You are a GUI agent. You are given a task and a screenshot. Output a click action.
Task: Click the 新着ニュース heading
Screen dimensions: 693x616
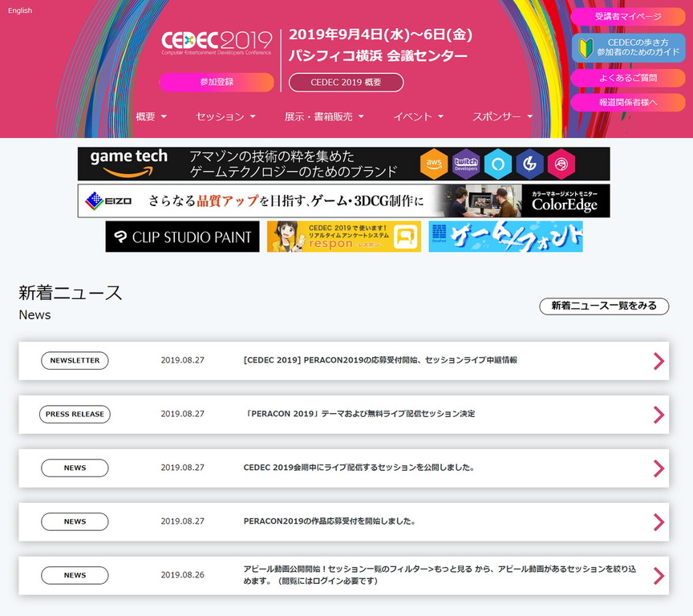[x=71, y=293]
